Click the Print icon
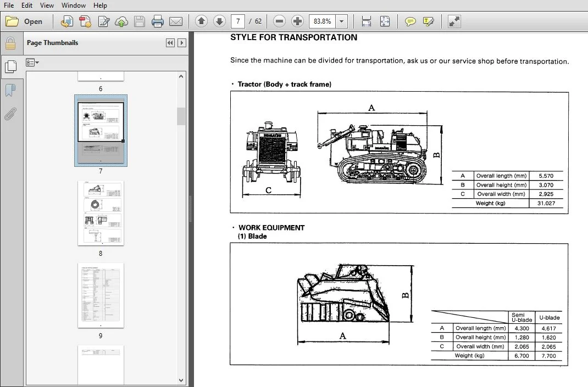 click(x=158, y=21)
